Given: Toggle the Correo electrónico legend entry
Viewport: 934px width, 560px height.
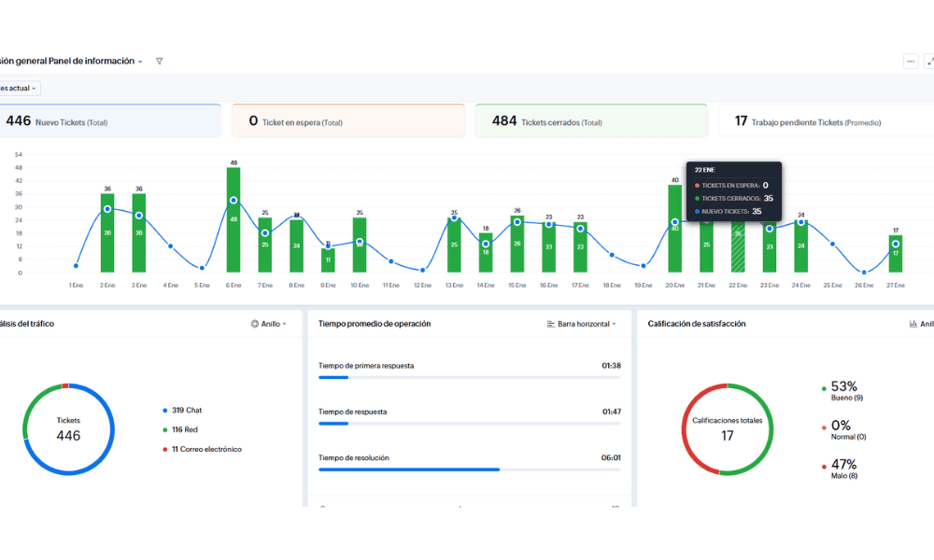Looking at the screenshot, I should [x=165, y=449].
